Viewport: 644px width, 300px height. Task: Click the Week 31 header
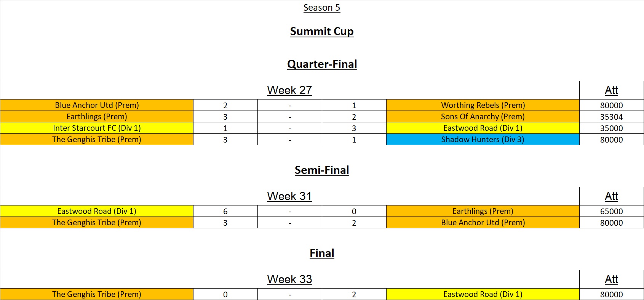point(289,196)
